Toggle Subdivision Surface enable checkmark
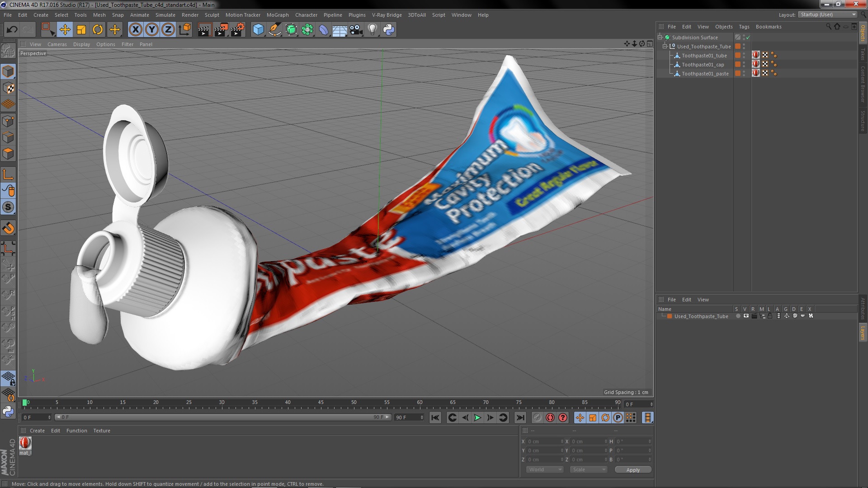This screenshot has height=488, width=868. pos(748,38)
